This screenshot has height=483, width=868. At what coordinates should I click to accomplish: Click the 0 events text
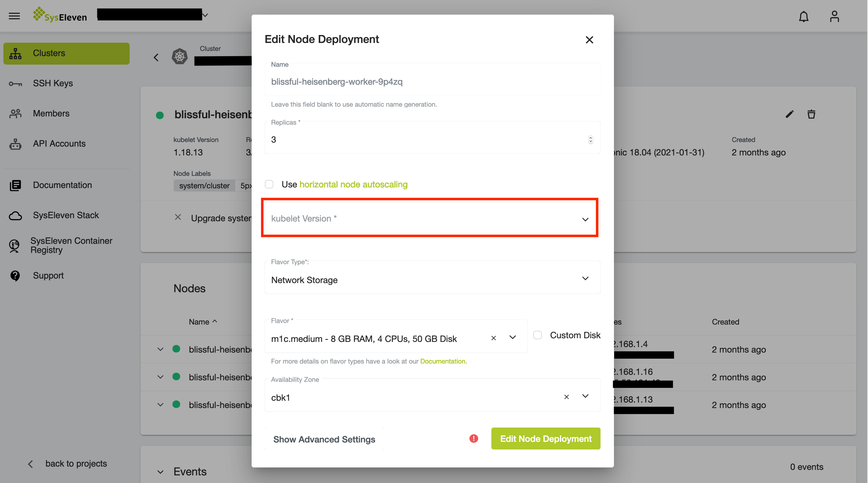[806, 467]
